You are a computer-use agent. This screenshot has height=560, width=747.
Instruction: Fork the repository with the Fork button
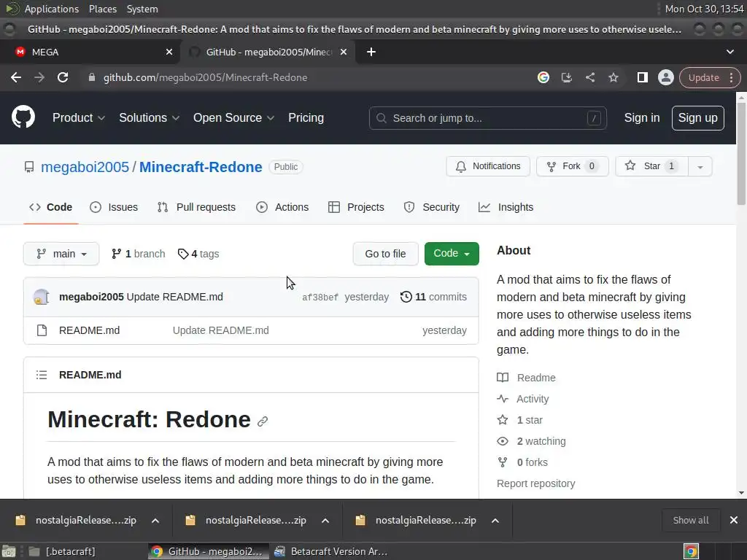(572, 166)
